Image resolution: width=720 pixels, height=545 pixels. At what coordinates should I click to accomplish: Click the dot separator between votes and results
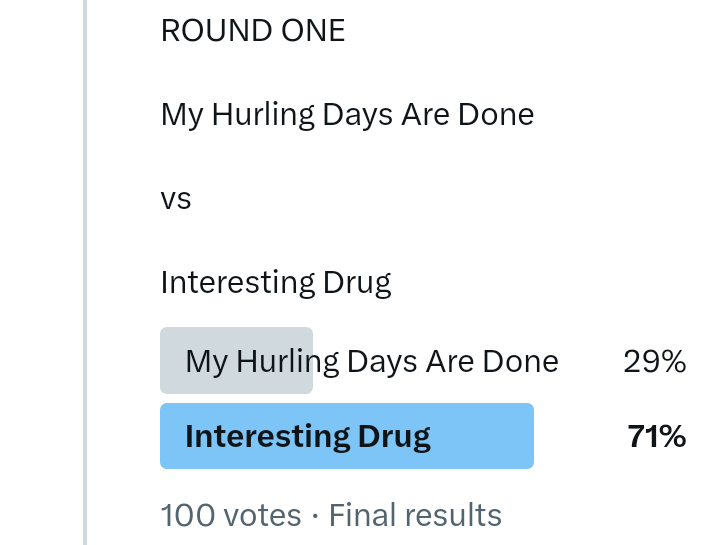315,516
